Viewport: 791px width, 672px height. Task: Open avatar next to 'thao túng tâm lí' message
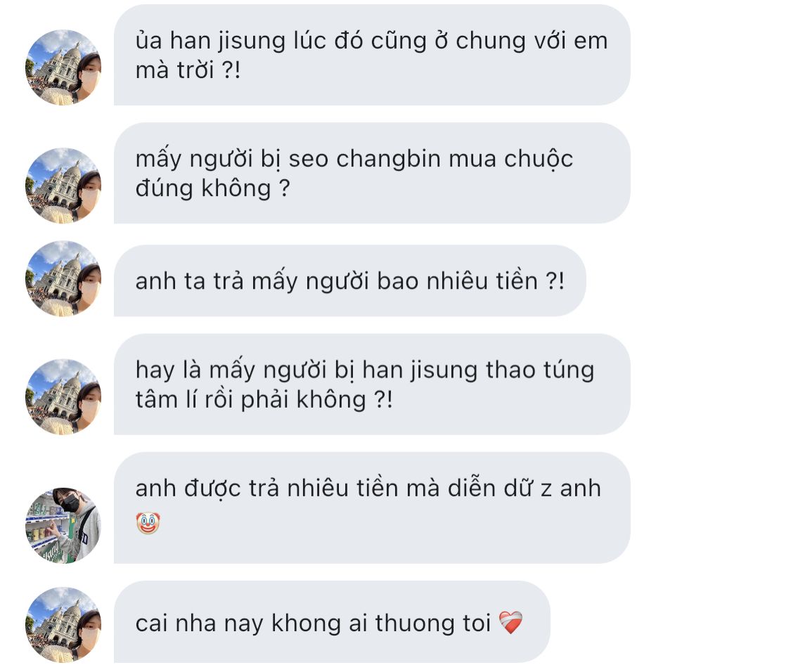point(63,396)
